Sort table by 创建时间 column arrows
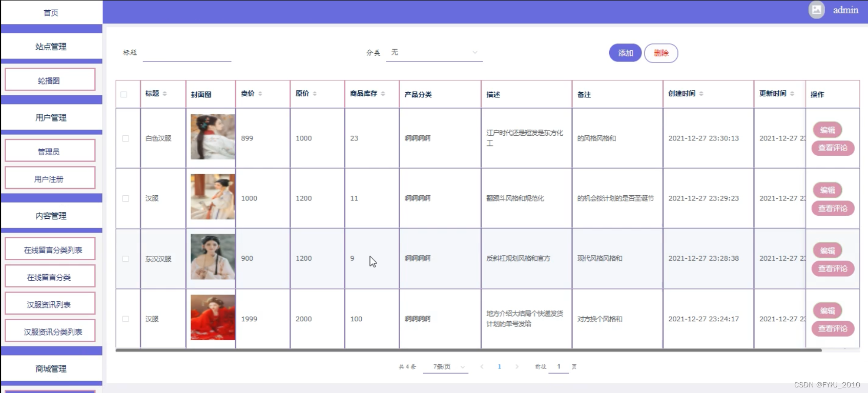The image size is (868, 393). coord(701,94)
